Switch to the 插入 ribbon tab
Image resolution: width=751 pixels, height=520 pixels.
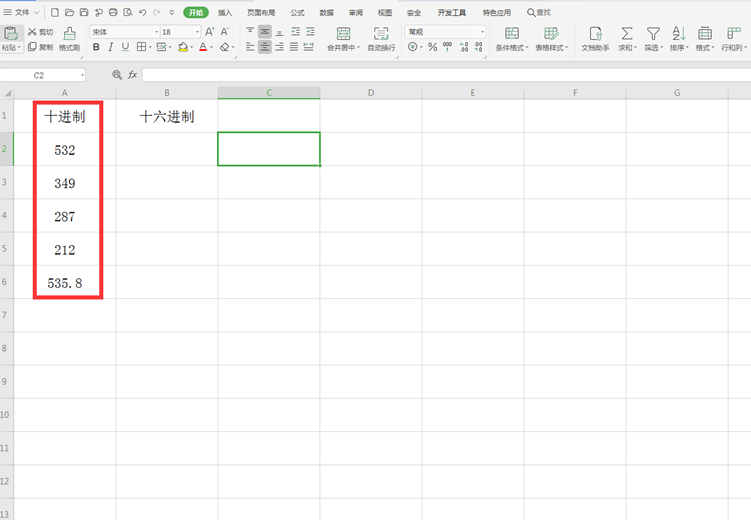point(225,12)
